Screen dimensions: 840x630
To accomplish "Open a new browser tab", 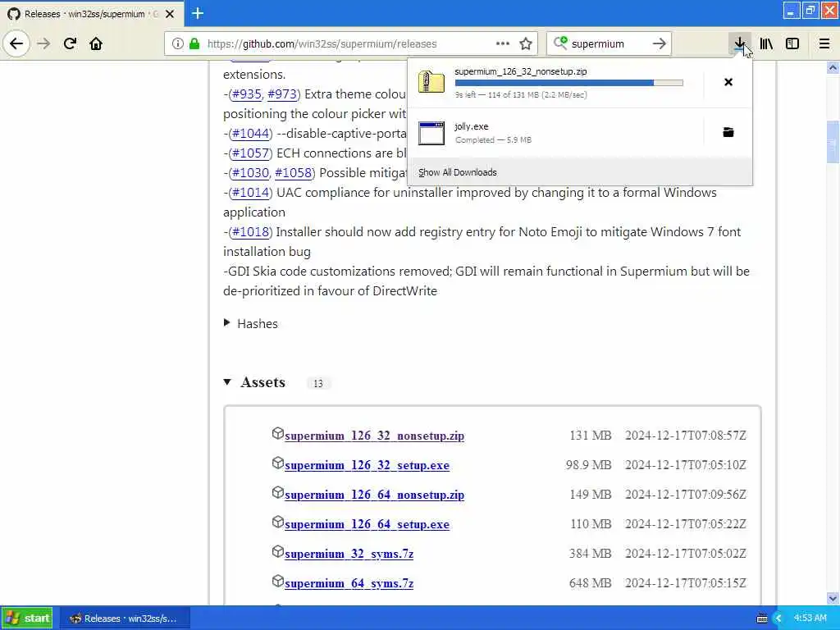I will point(198,13).
